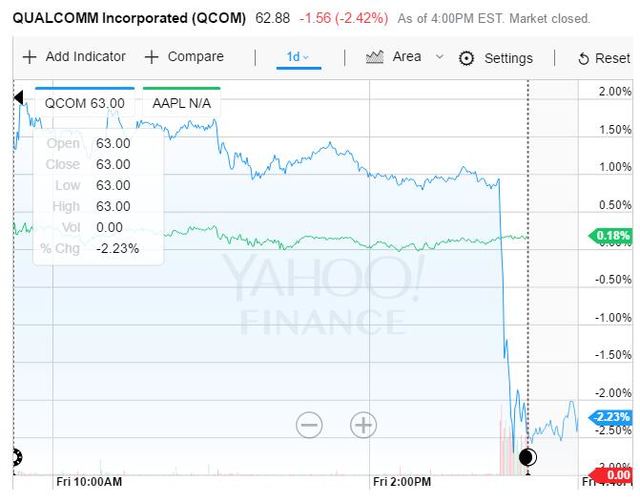Click the Reset arrow icon
The width and height of the screenshot is (640, 503).
[584, 59]
